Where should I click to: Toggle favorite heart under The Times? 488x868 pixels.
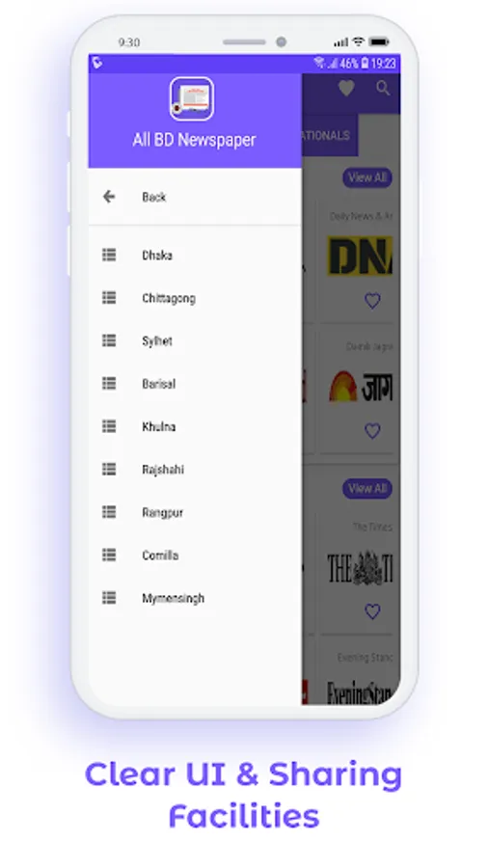pyautogui.click(x=372, y=611)
